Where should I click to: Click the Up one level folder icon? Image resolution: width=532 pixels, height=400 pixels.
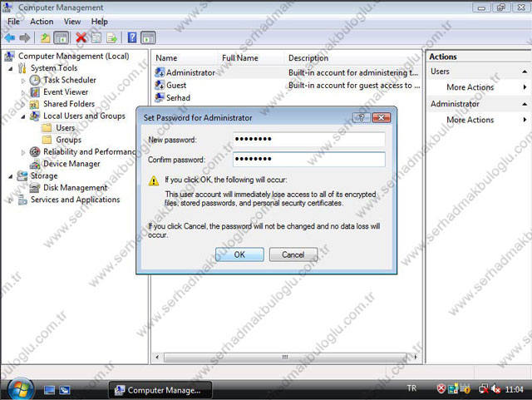click(45, 37)
